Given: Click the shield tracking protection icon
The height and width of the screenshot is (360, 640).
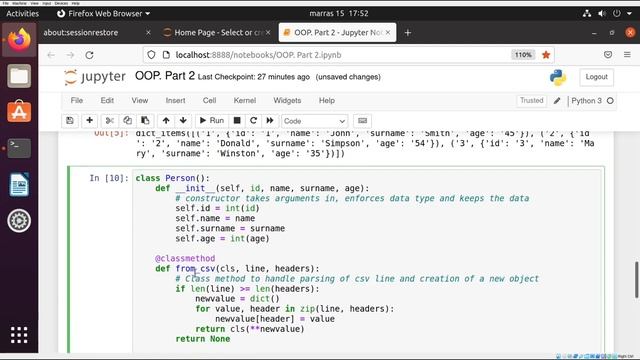Looking at the screenshot, I should point(151,55).
